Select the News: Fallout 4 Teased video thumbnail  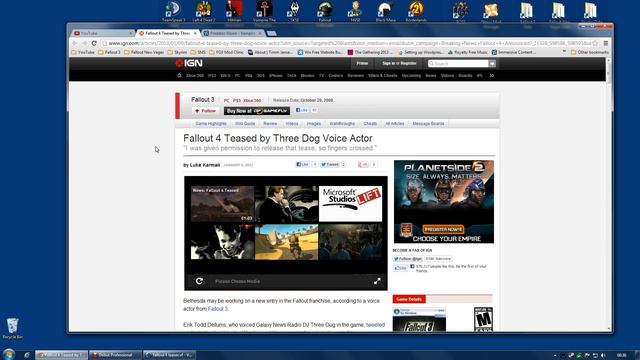222,204
